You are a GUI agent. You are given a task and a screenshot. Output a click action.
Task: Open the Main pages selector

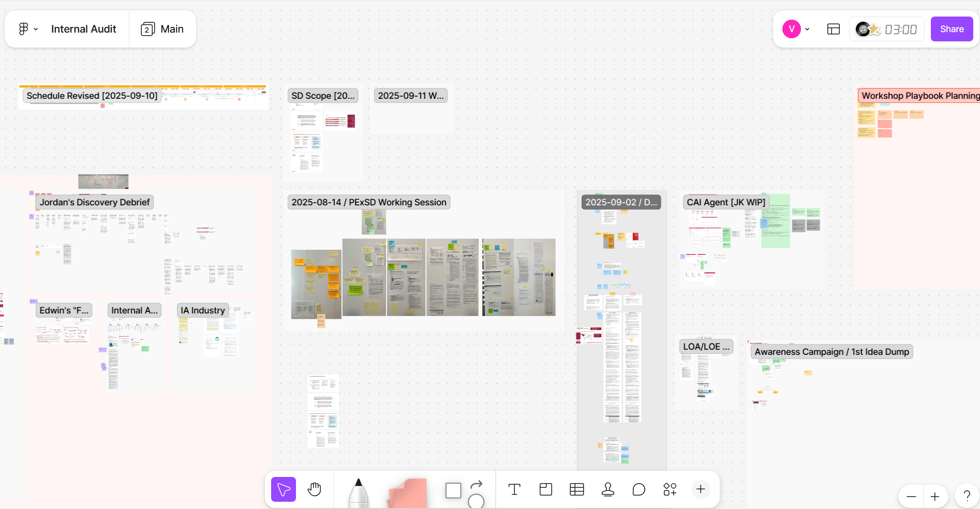click(162, 29)
